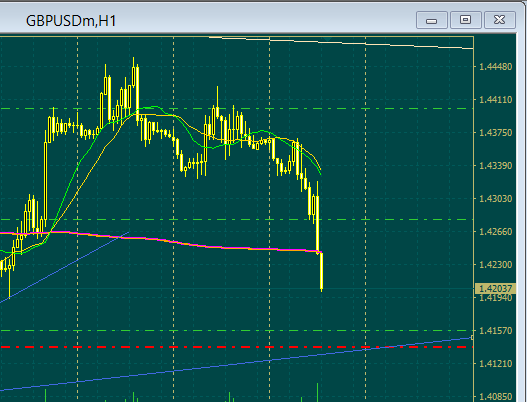
Task: Select the current price label 1.42037
Action: (495, 288)
